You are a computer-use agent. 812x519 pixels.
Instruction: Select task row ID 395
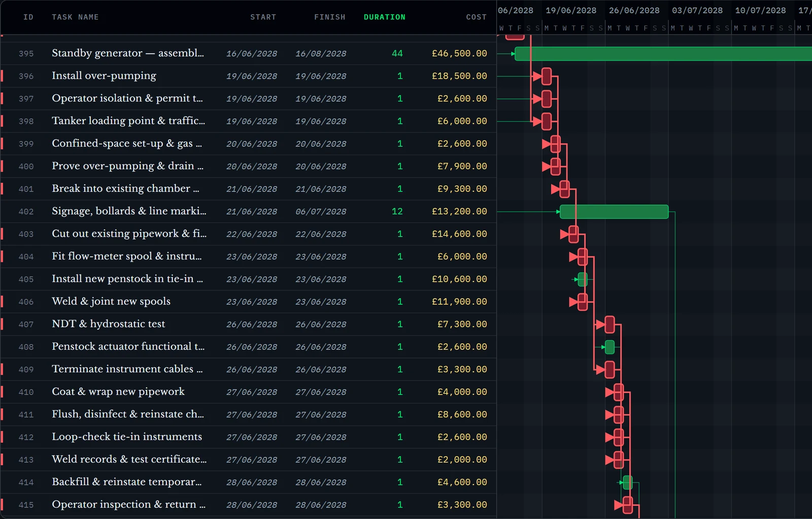point(248,53)
